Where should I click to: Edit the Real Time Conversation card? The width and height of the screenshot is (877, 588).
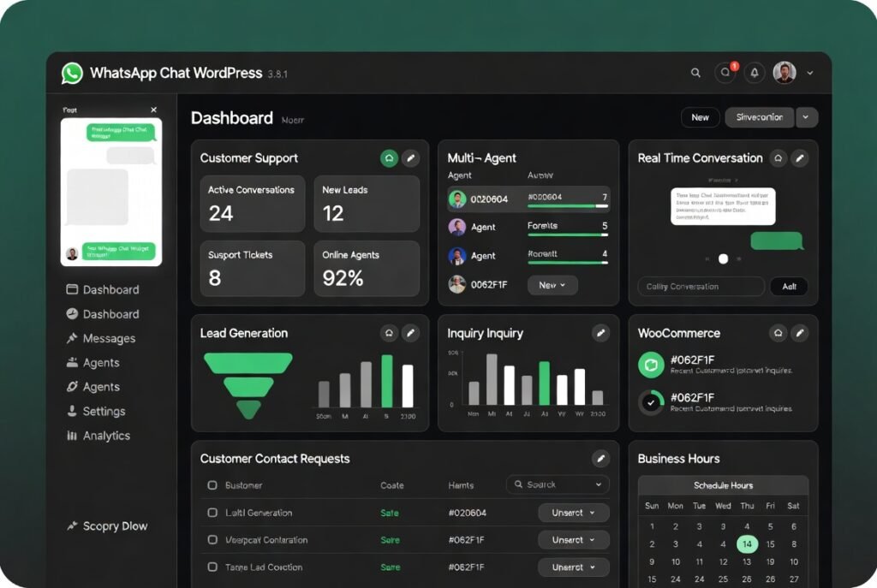pyautogui.click(x=800, y=158)
